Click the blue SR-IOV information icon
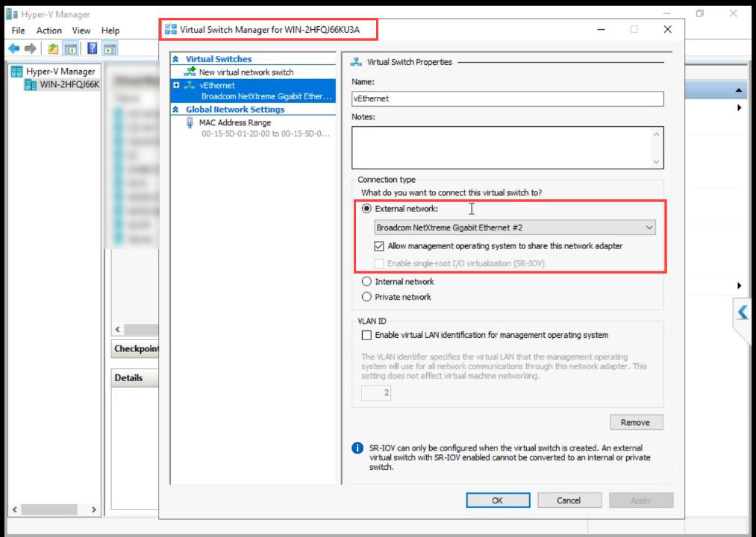The height and width of the screenshot is (537, 756). point(357,448)
